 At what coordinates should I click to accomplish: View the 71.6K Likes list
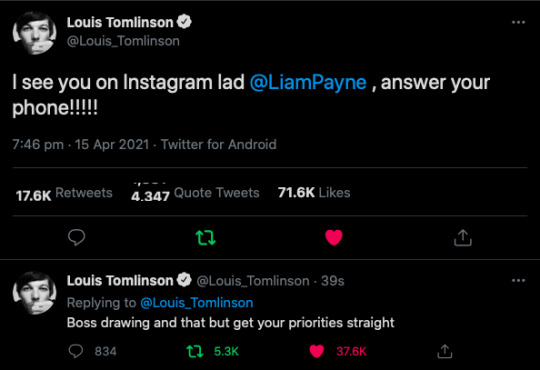(x=314, y=193)
